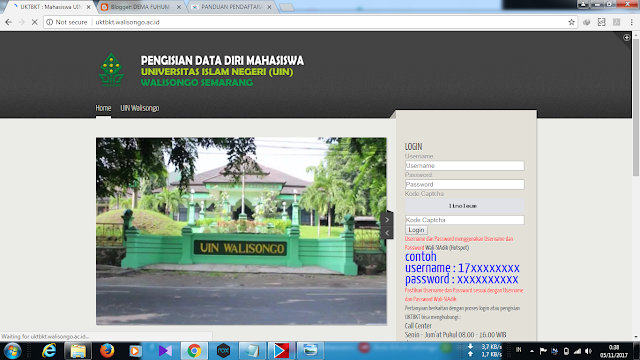Close the Blogger DEMA FUHUM tab

(179, 7)
